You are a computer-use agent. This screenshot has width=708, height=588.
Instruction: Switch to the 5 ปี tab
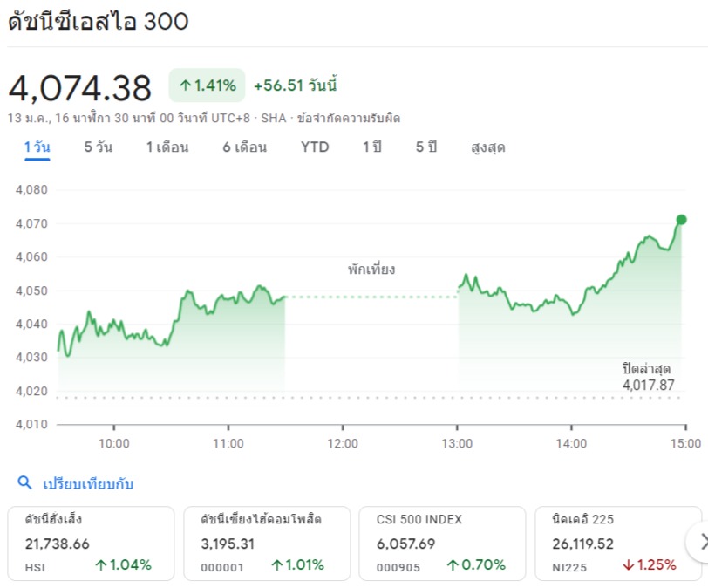click(425, 147)
